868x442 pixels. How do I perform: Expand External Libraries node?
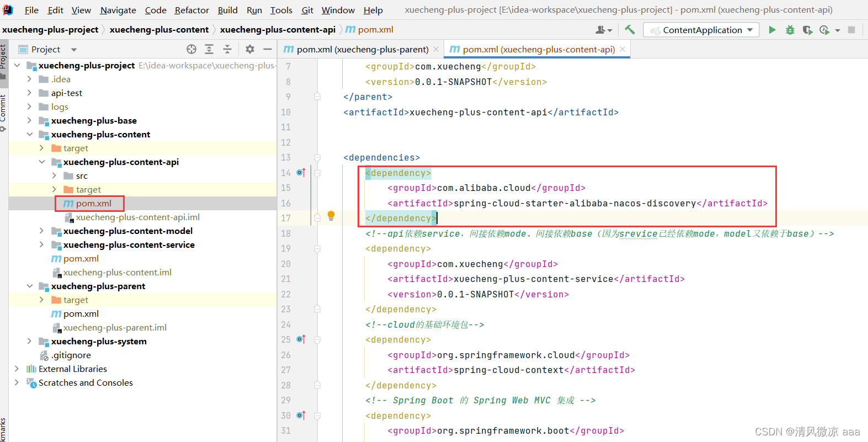(x=17, y=369)
